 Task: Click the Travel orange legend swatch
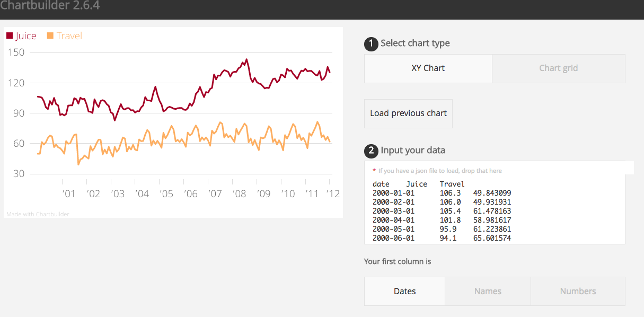coord(50,36)
